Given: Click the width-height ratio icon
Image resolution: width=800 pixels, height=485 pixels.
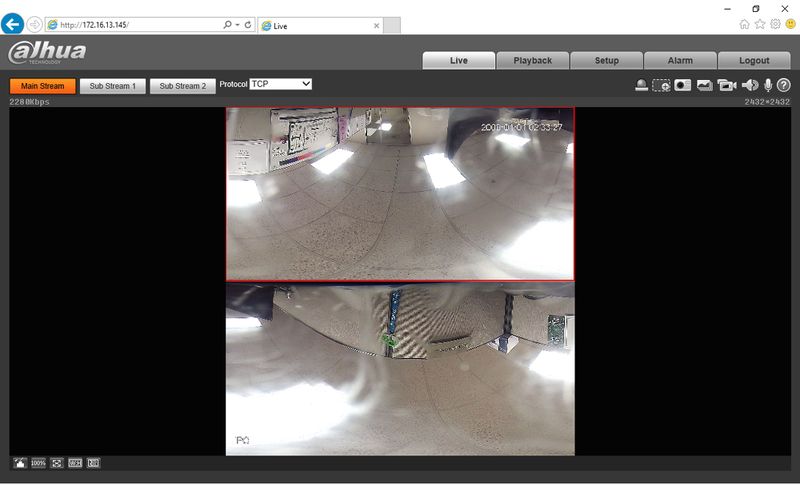Looking at the screenshot, I should [x=75, y=463].
